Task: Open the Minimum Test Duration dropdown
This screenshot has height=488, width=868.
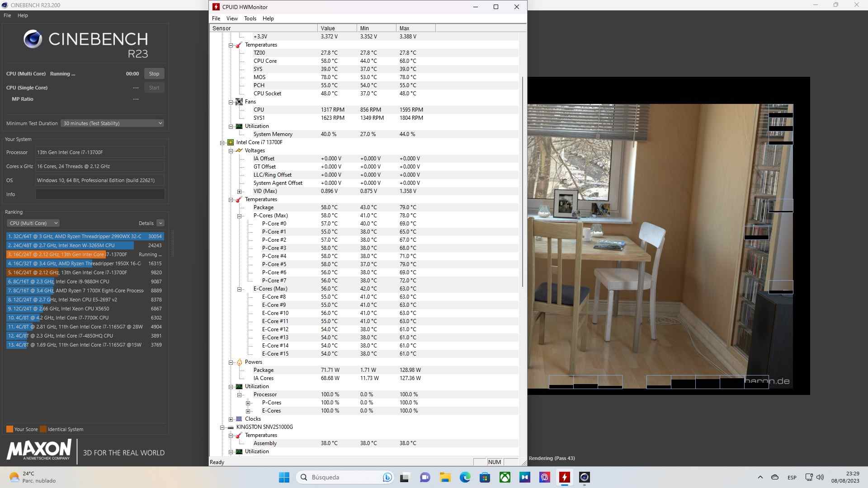Action: 112,123
